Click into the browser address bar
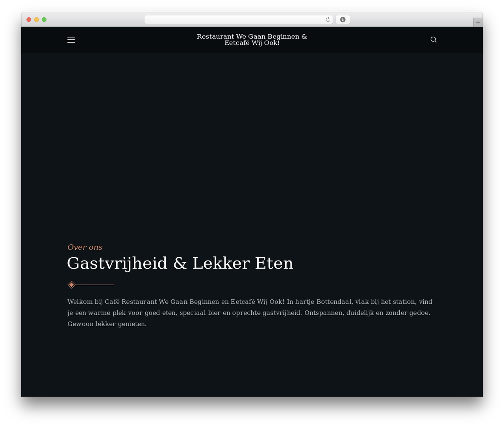 tap(239, 20)
